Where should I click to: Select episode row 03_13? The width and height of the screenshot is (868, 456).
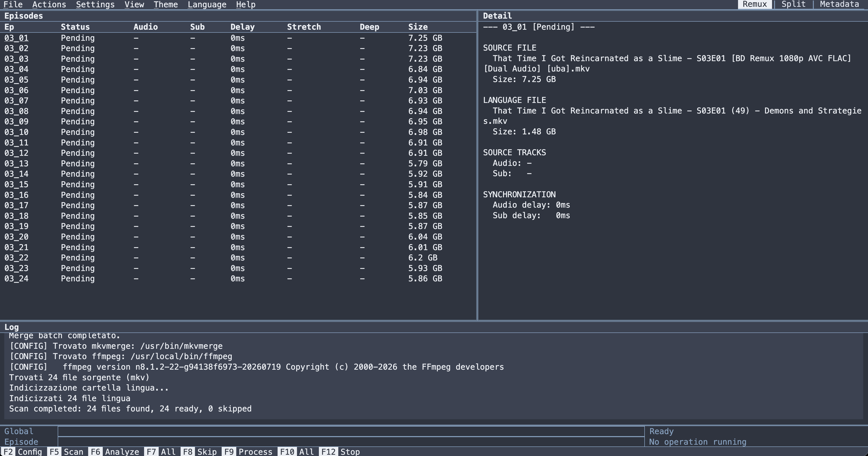[238, 164]
